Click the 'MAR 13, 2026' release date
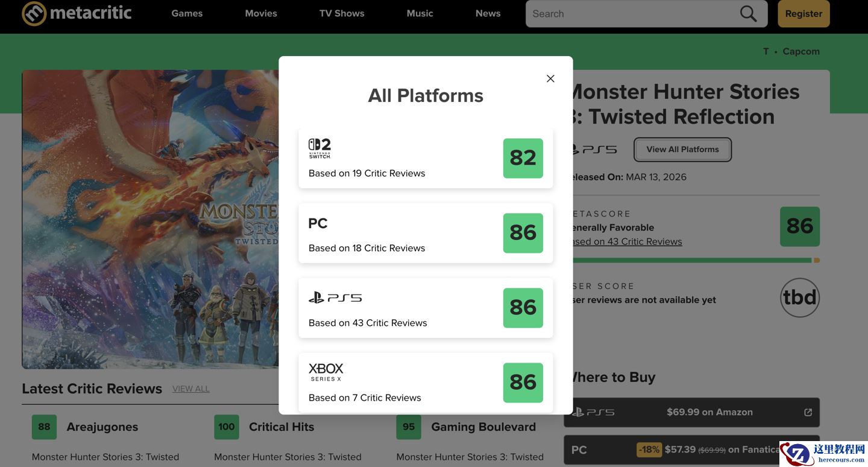868x467 pixels. [x=656, y=177]
